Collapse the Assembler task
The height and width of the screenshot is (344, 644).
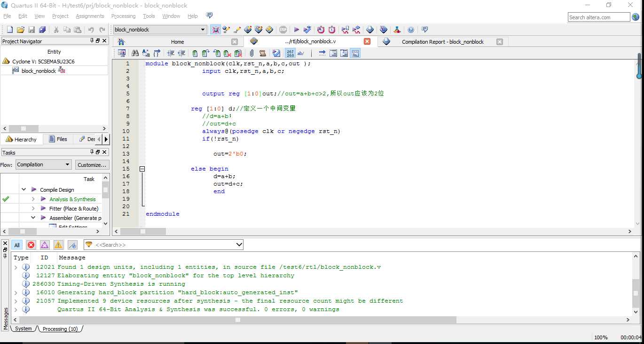coord(33,218)
